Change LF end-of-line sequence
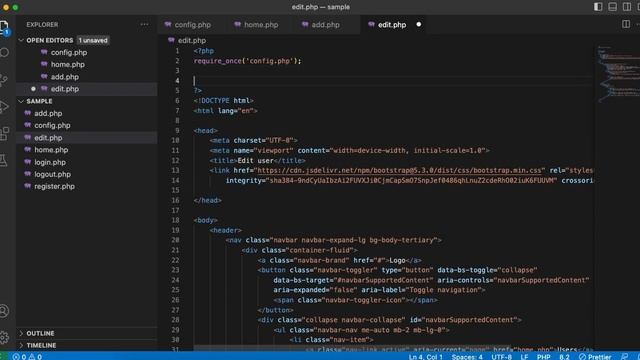This screenshot has height=360, width=640. (x=524, y=356)
